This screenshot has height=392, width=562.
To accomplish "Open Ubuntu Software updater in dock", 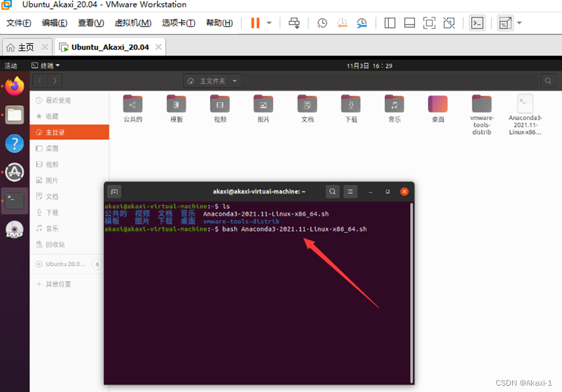I will [15, 172].
